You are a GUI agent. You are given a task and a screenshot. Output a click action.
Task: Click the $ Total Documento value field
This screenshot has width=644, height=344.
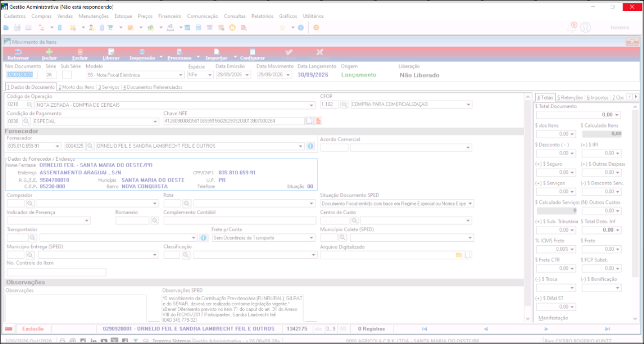(579, 115)
